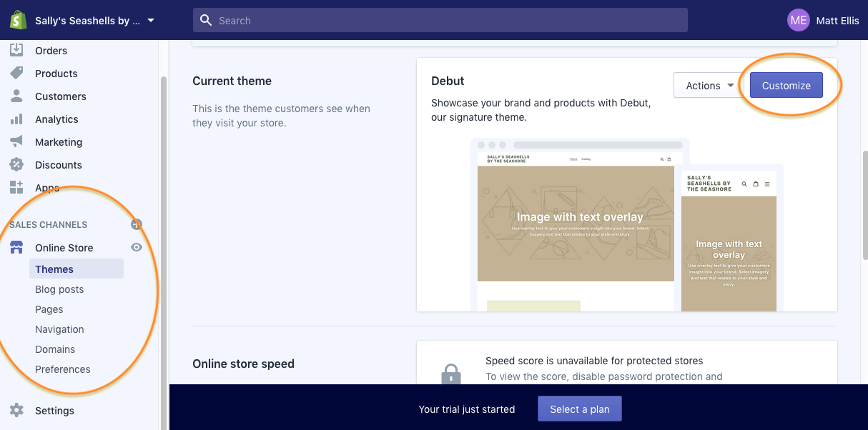This screenshot has width=868, height=430.
Task: Select Online Store sales channel
Action: [x=64, y=248]
